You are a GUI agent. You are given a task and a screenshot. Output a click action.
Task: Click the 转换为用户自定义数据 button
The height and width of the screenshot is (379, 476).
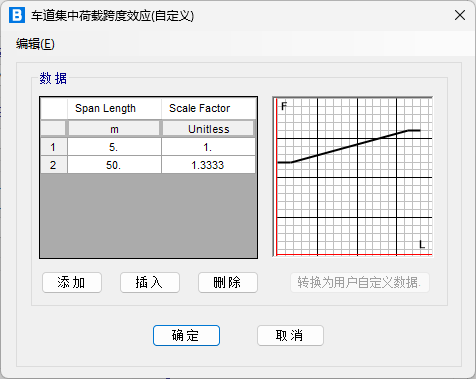click(x=360, y=283)
